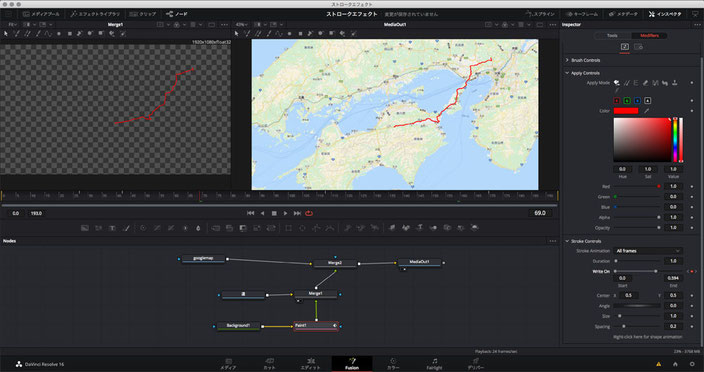Select the Merge1 node

[x=316, y=294]
